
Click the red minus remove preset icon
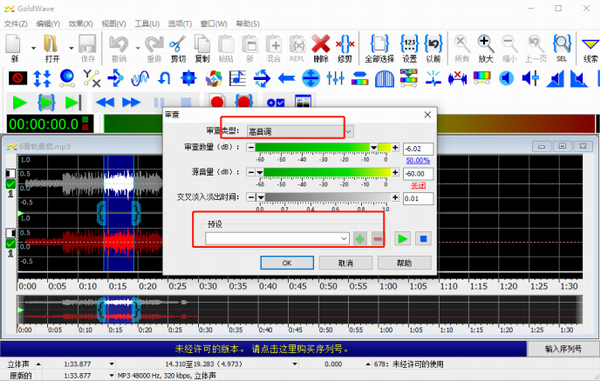coord(377,239)
